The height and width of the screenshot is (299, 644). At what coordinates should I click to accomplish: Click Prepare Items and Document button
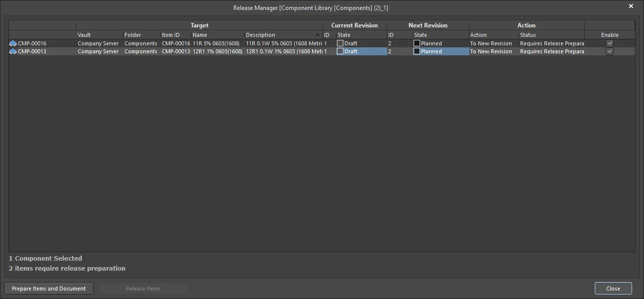[x=49, y=289]
